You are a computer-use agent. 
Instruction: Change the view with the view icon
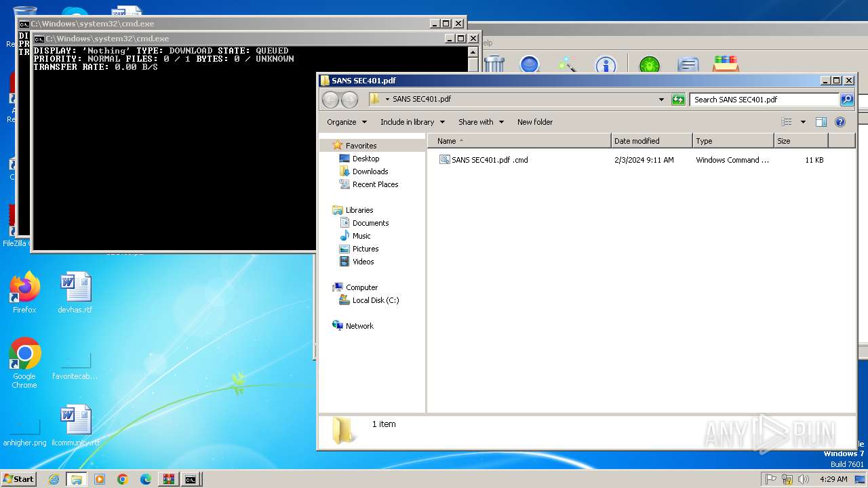[x=787, y=122]
